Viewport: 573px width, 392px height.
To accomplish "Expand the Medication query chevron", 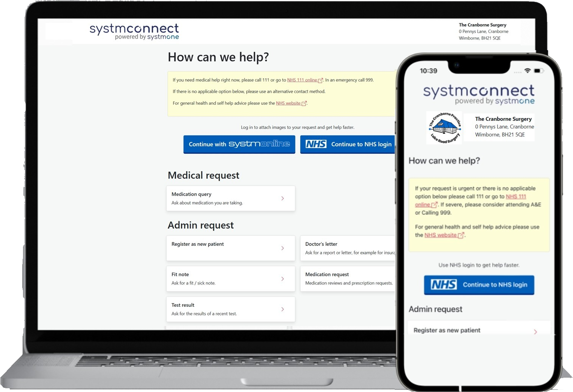I will [283, 198].
